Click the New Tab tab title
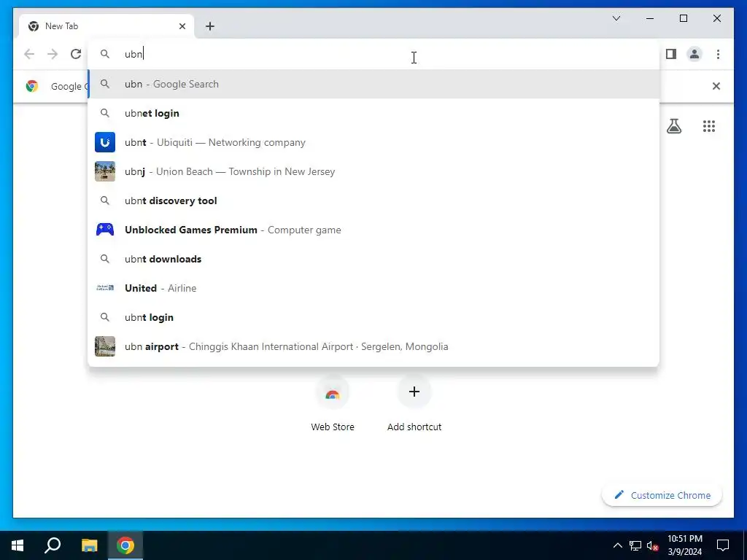This screenshot has width=747, height=560. click(61, 26)
